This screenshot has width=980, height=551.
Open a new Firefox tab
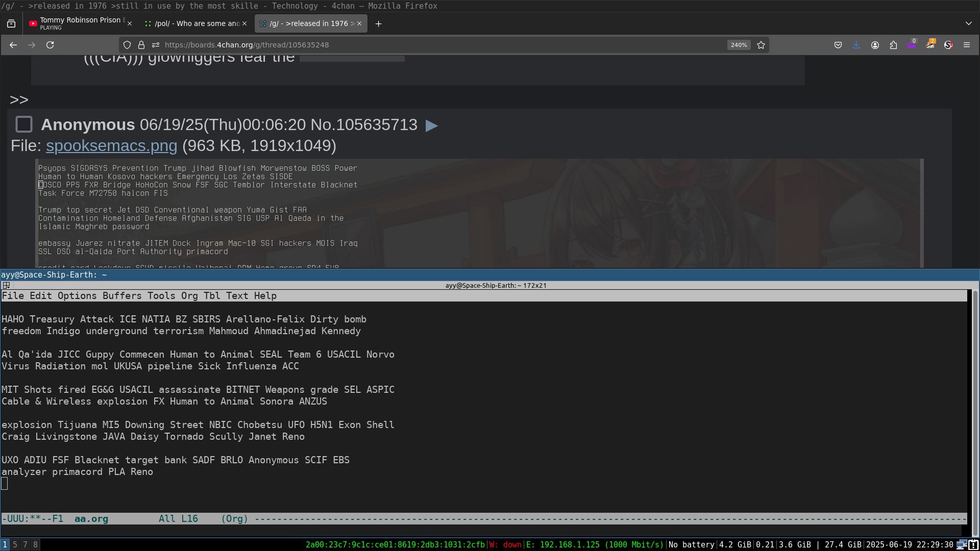[x=378, y=23]
